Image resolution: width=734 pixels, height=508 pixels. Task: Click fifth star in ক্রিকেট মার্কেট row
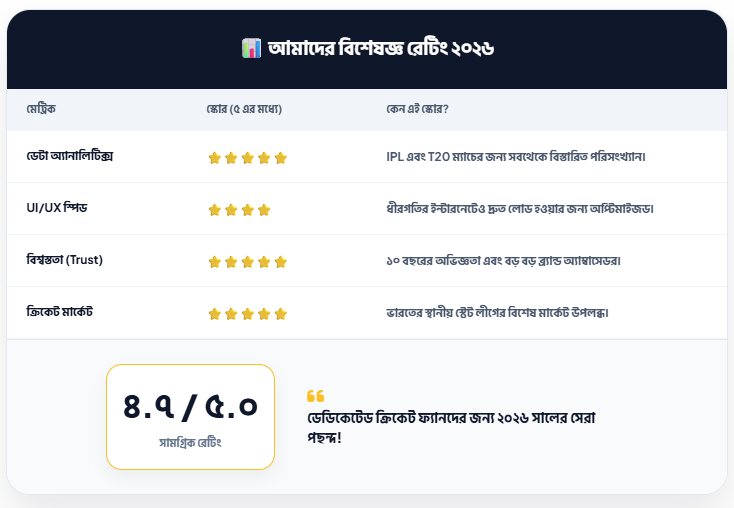(x=281, y=314)
